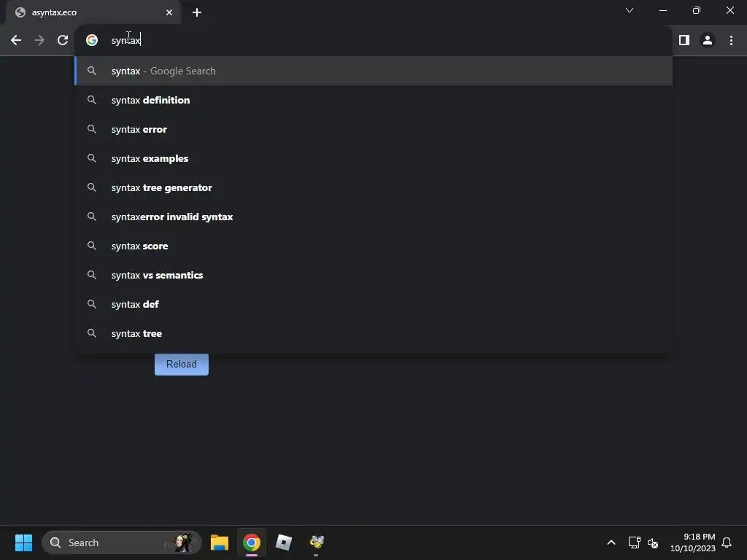Viewport: 747px width, 560px height.
Task: Click the Google logo in the address bar
Action: click(92, 41)
